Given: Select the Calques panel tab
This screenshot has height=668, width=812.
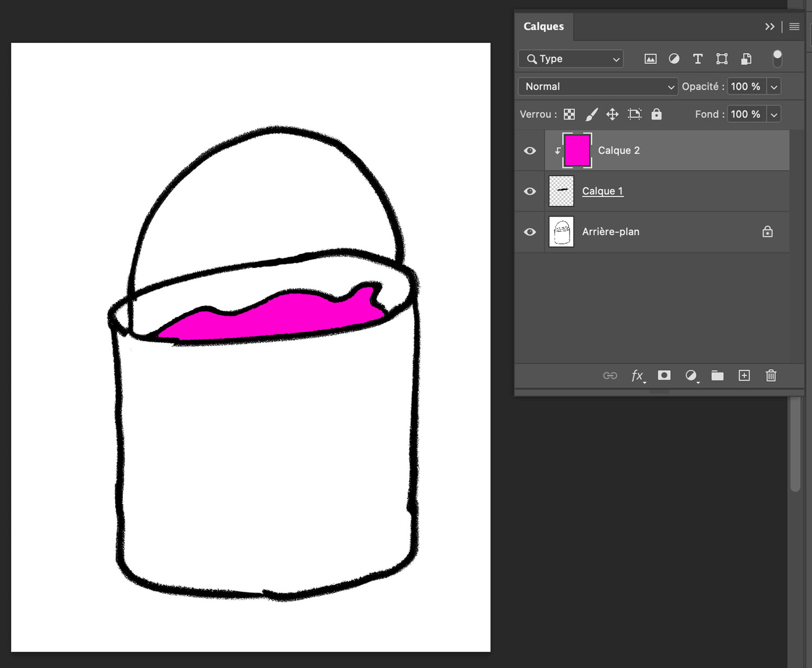Looking at the screenshot, I should pyautogui.click(x=543, y=27).
